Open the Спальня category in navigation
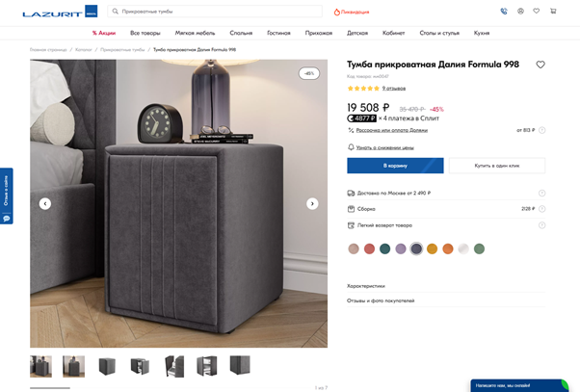The height and width of the screenshot is (392, 580). coord(241,33)
